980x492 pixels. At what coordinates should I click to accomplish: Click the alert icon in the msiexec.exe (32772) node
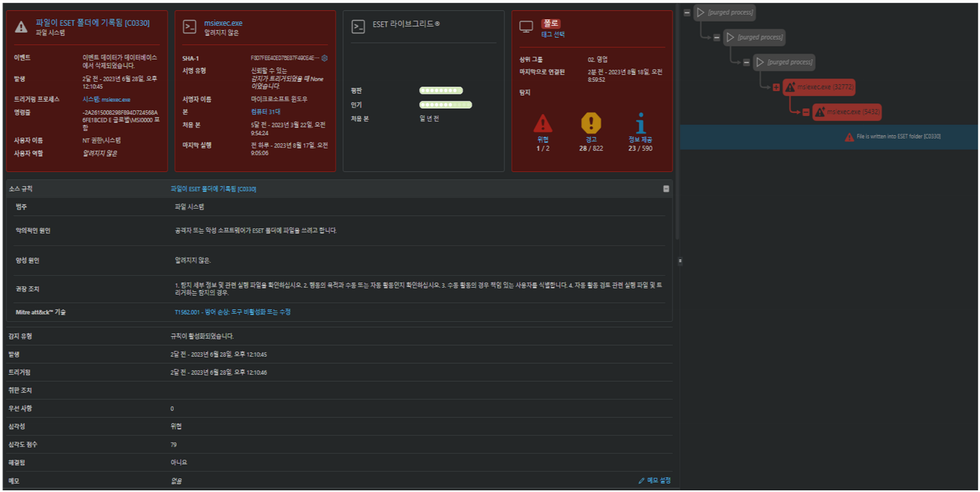point(790,87)
